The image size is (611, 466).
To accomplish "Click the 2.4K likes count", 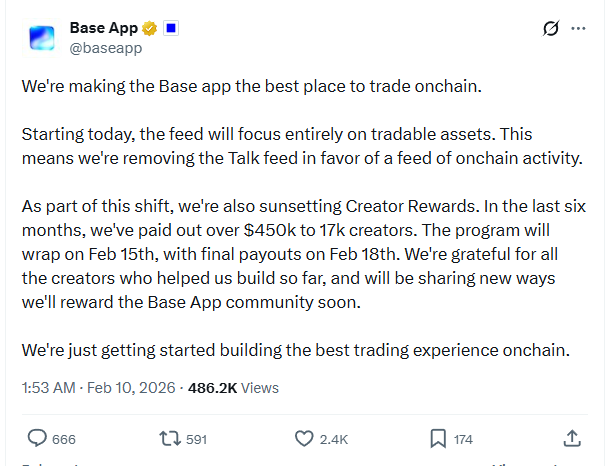I will click(x=334, y=439).
